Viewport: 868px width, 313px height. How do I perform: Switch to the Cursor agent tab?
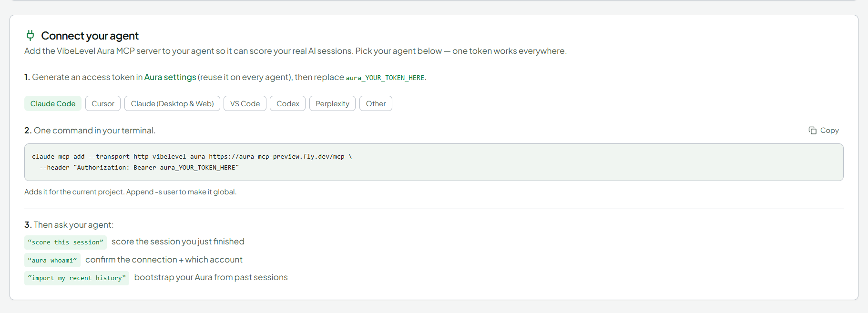click(x=103, y=103)
